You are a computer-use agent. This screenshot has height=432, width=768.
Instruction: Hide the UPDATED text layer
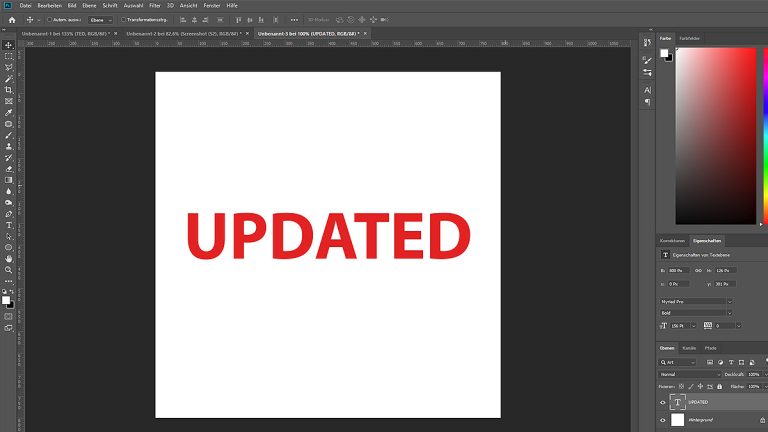click(x=663, y=403)
